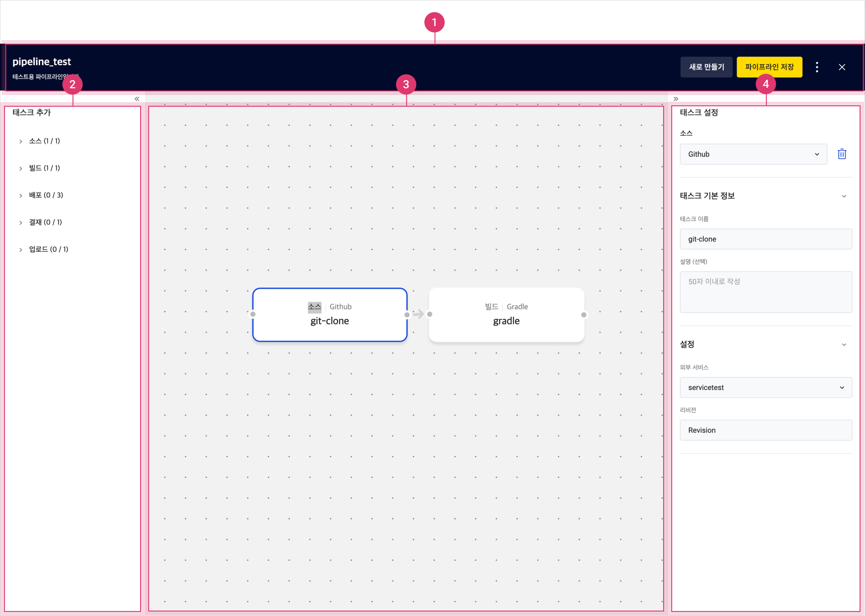
Task: Click the collapse left panel arrow icon
Action: pyautogui.click(x=137, y=99)
